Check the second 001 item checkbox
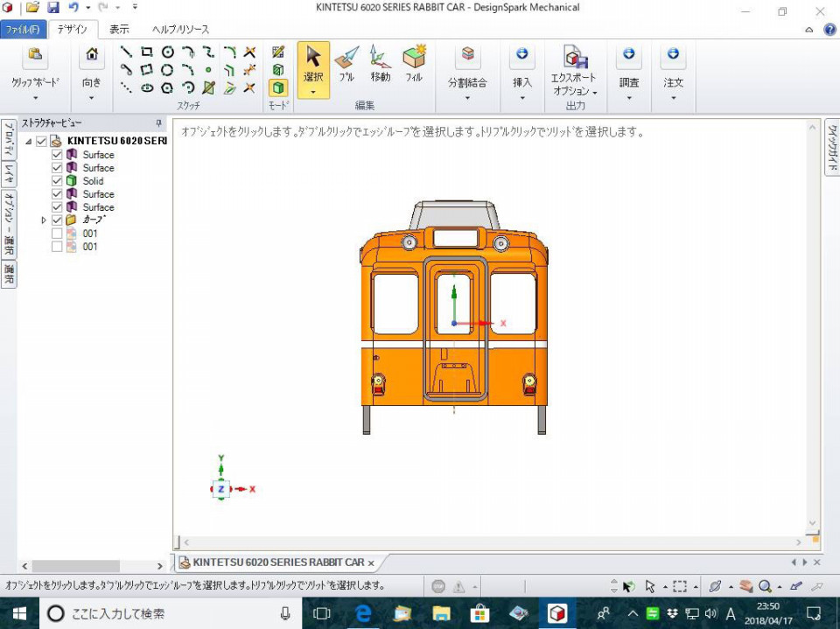This screenshot has height=629, width=840. pos(57,247)
